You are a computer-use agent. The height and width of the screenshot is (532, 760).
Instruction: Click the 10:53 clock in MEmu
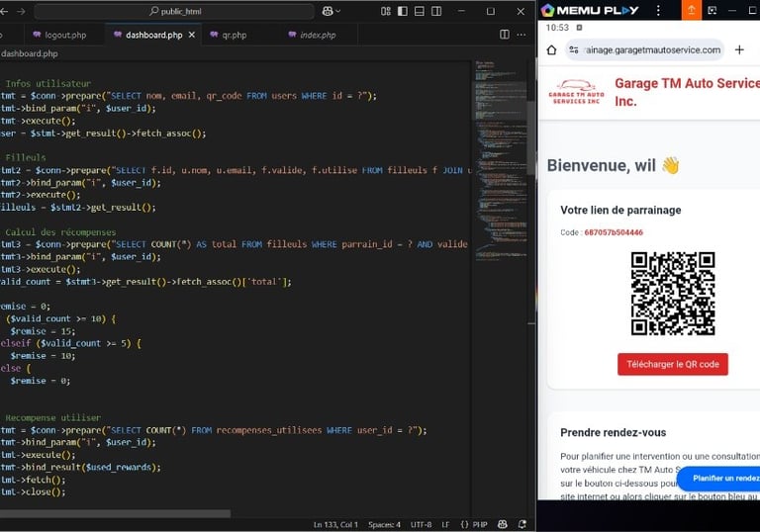[x=557, y=28]
